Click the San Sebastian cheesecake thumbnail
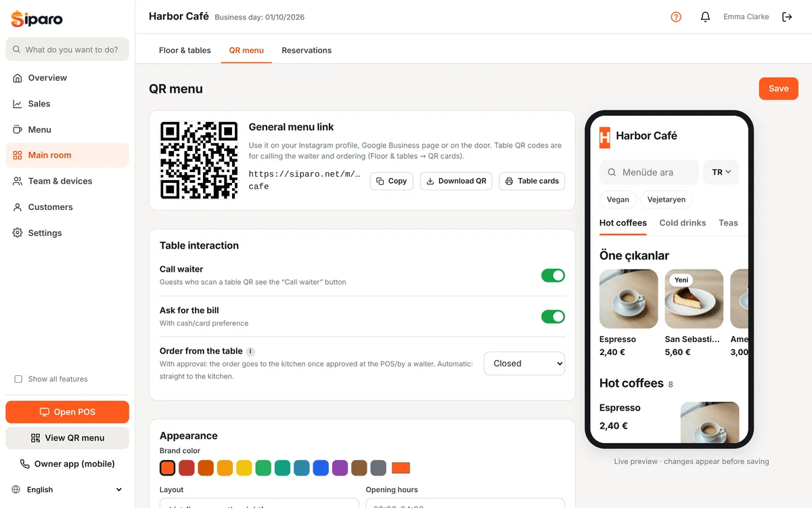The height and width of the screenshot is (508, 812). pyautogui.click(x=694, y=299)
